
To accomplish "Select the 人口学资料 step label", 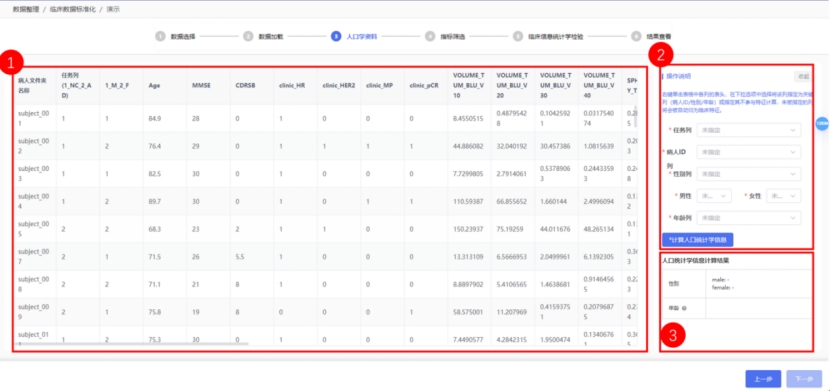I will click(362, 37).
